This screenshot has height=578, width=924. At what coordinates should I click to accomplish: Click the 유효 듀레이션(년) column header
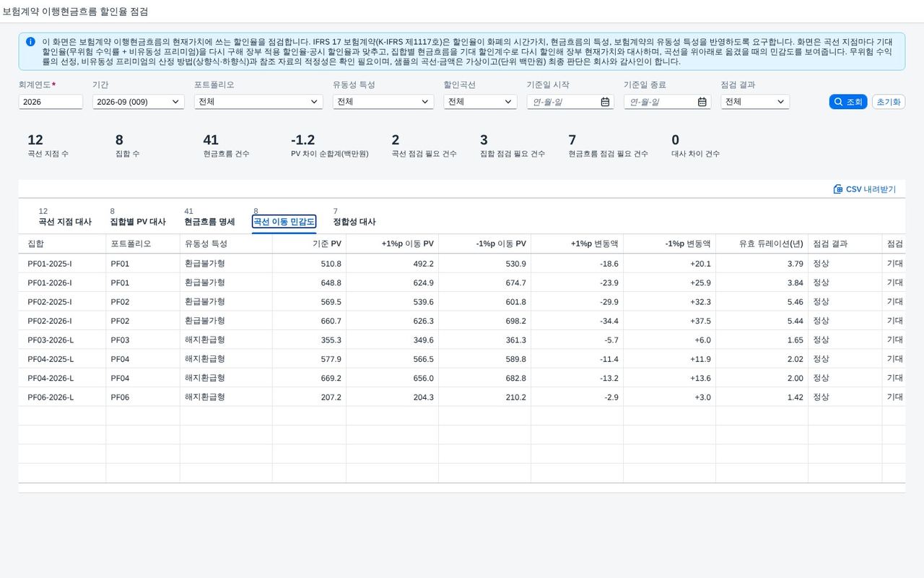[x=762, y=244]
